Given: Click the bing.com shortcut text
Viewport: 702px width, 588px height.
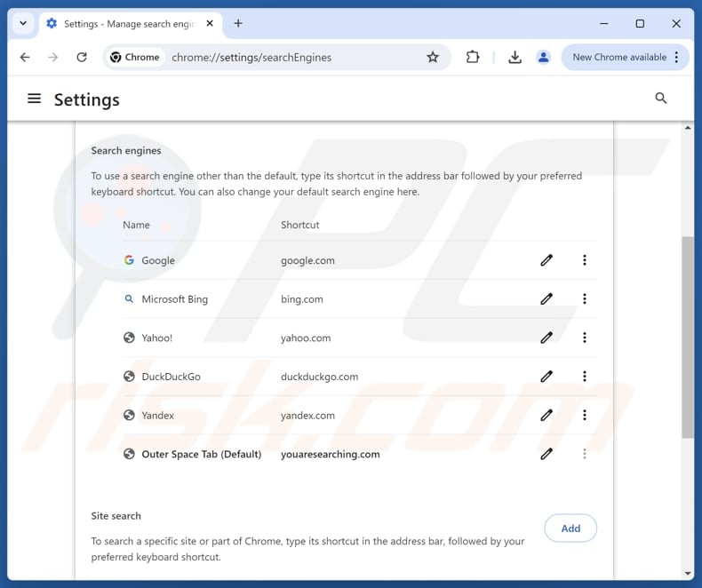Looking at the screenshot, I should point(302,299).
